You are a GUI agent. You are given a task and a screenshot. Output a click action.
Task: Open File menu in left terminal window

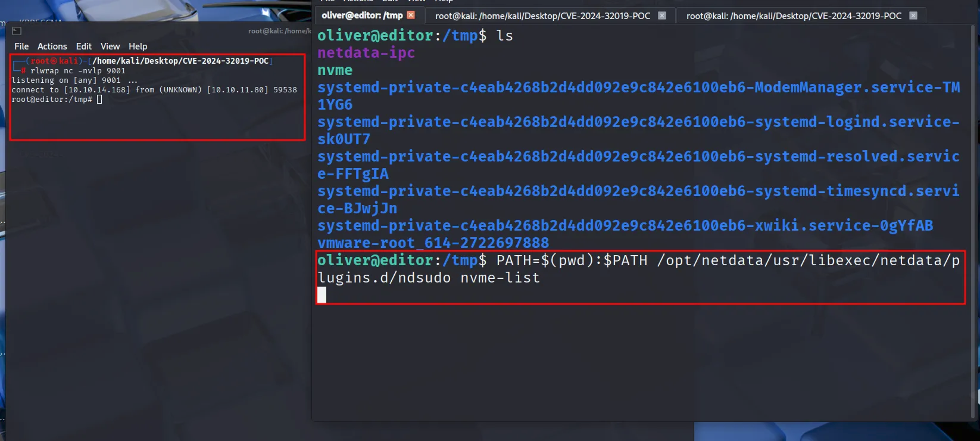tap(21, 46)
